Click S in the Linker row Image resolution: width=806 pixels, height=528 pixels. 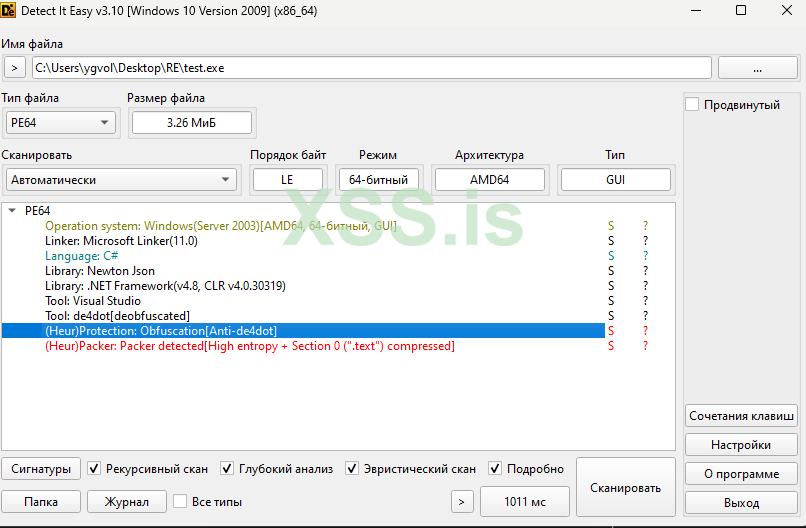[611, 241]
